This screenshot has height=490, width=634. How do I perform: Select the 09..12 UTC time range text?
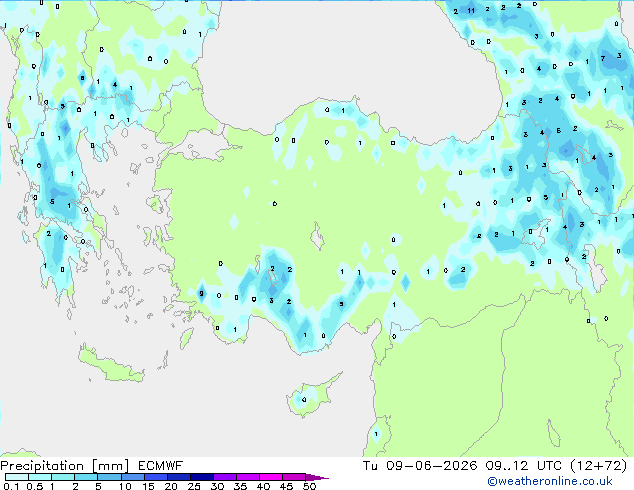coord(524,466)
